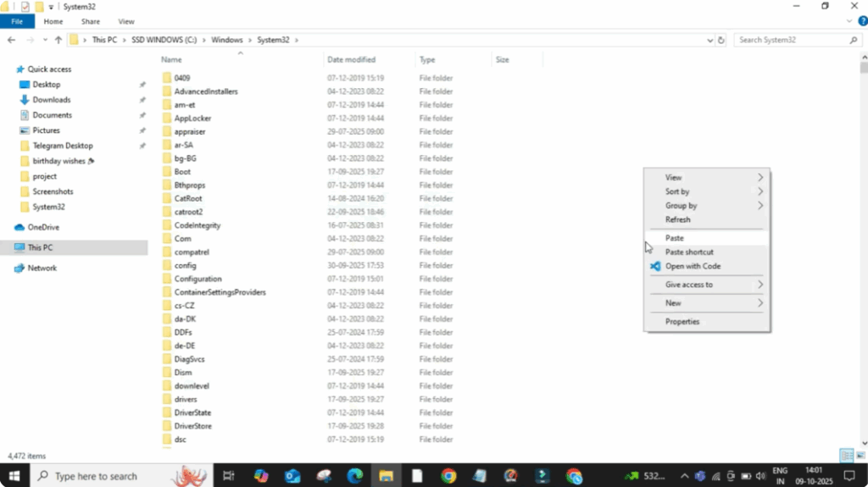
Task: Expand the ribbon chevron
Action: coord(849,21)
